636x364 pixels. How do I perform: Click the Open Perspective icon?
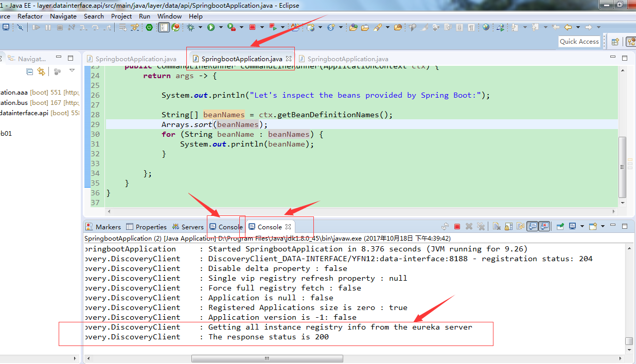[615, 42]
